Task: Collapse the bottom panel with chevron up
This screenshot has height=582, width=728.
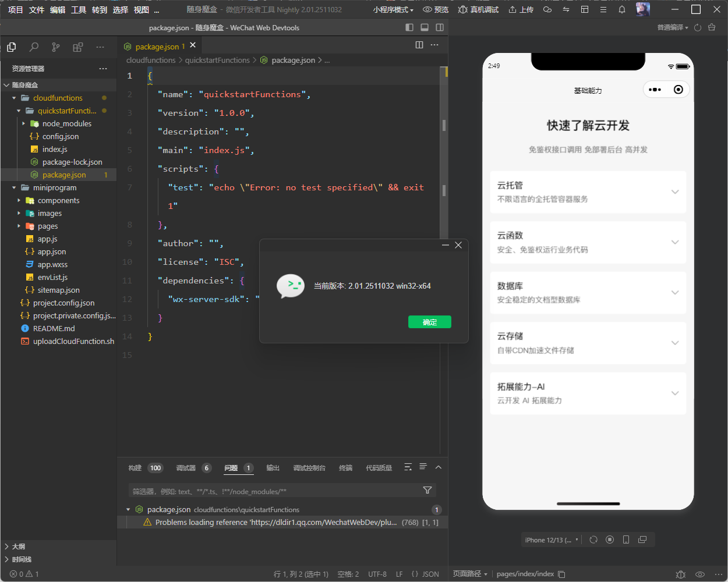Action: 439,467
